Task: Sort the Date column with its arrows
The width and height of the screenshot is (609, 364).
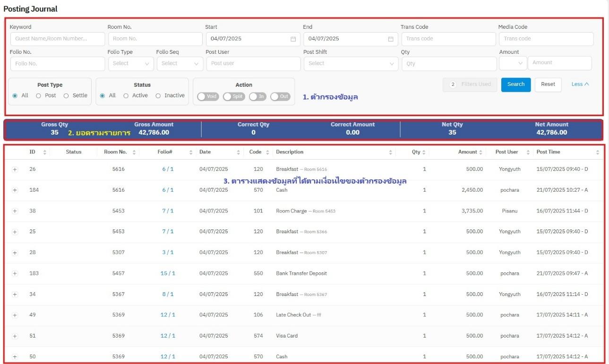Action: [x=239, y=152]
